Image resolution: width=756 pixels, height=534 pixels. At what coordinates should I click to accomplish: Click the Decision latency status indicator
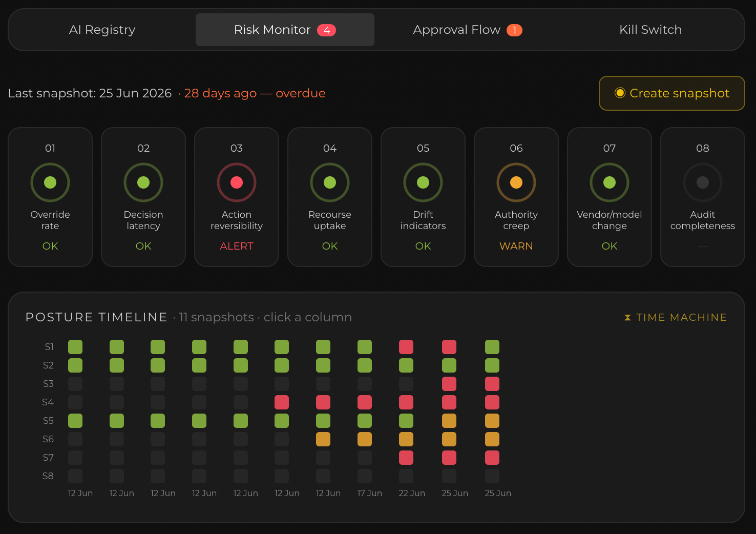[x=143, y=182]
